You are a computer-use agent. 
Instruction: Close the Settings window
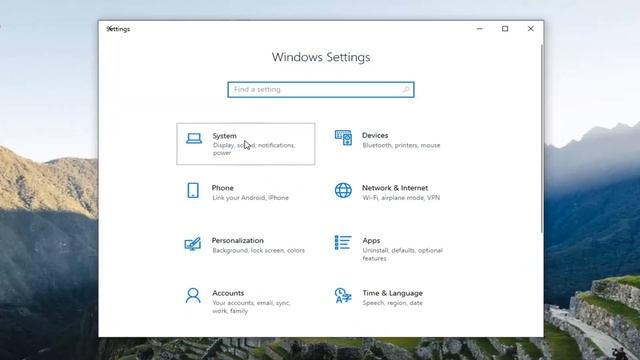[531, 29]
